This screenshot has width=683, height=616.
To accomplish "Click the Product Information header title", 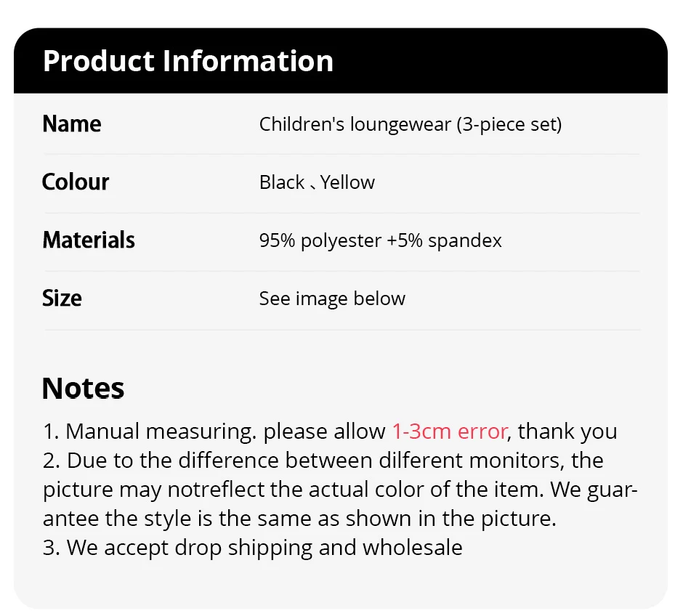I will coord(188,61).
